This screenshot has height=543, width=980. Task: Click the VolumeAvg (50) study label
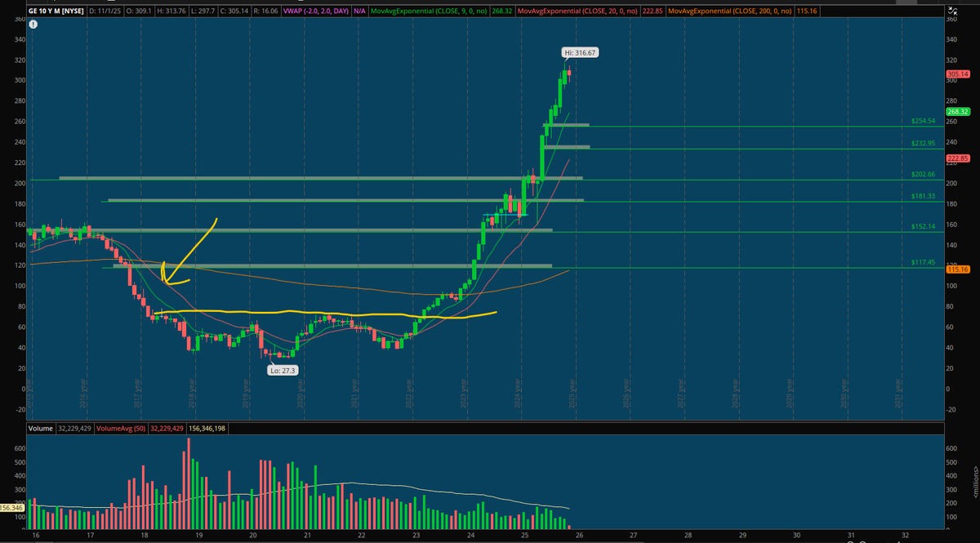[x=122, y=428]
